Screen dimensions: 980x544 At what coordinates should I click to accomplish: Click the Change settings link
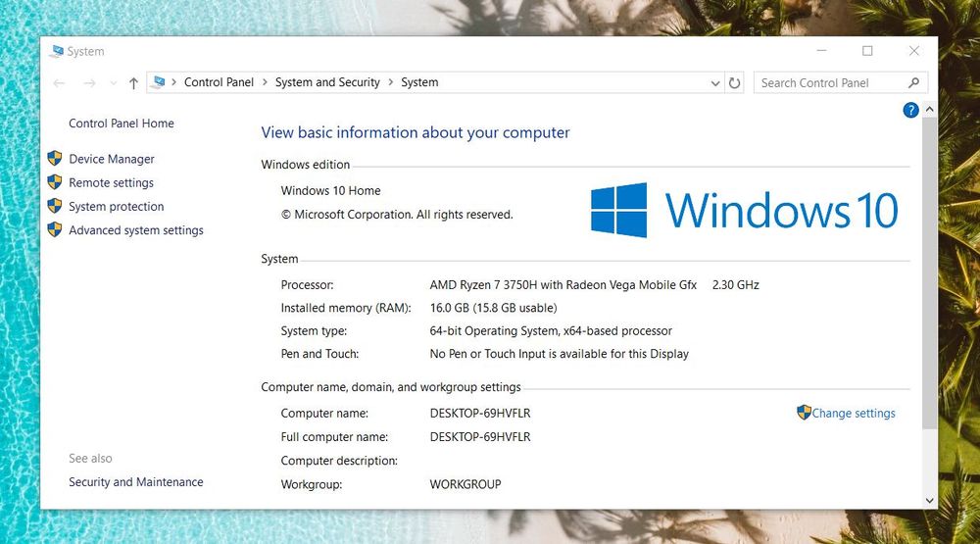[x=854, y=414]
